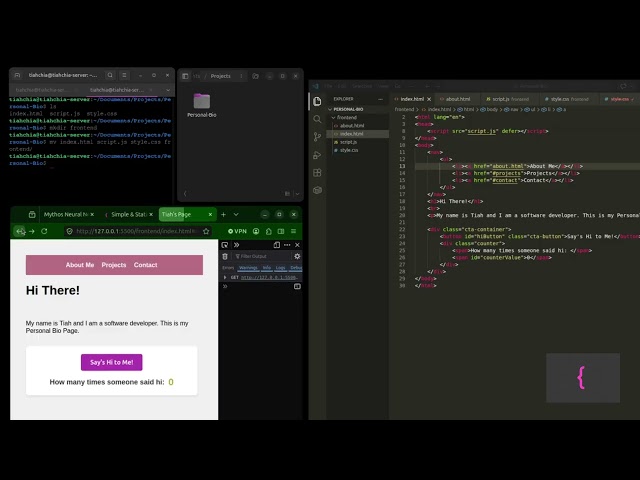Screen dimensions: 640x480
Task: Open Explorer panel more actions ellipsis
Action: [380, 99]
